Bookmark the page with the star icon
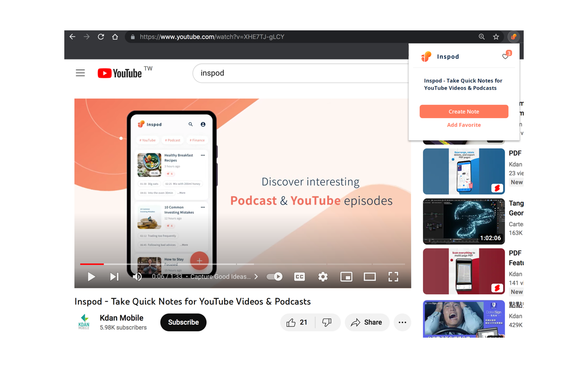This screenshot has height=368, width=588. 496,36
